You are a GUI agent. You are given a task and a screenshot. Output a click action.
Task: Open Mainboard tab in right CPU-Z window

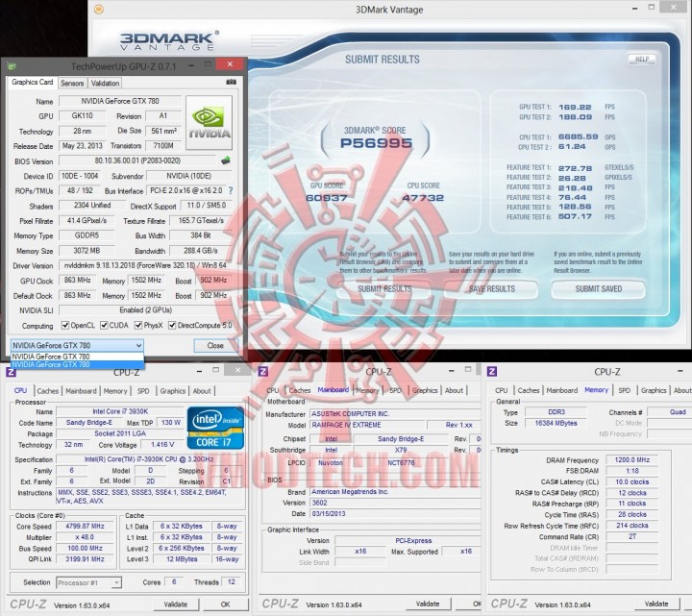click(x=562, y=390)
